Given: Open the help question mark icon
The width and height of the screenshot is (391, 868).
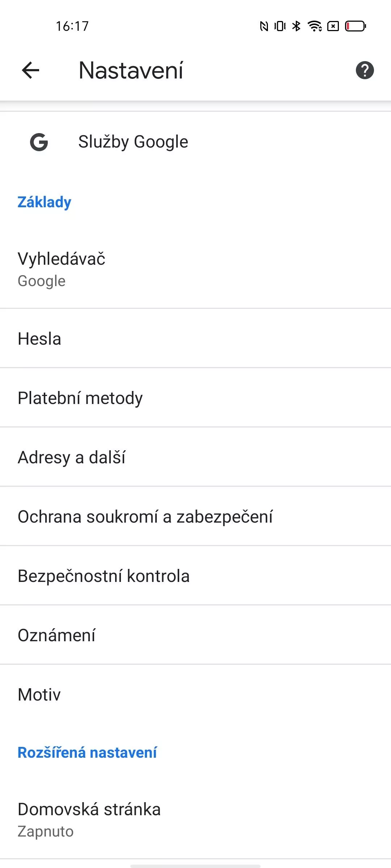Looking at the screenshot, I should (365, 70).
